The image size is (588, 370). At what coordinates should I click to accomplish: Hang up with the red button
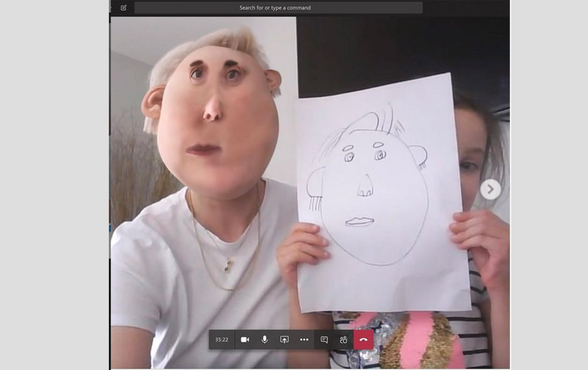[x=363, y=340]
